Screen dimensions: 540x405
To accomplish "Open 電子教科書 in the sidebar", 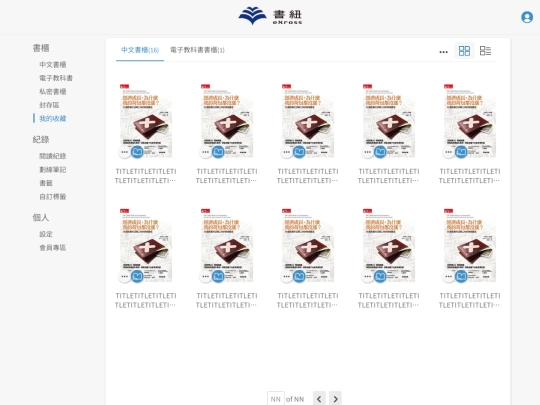I will (56, 78).
